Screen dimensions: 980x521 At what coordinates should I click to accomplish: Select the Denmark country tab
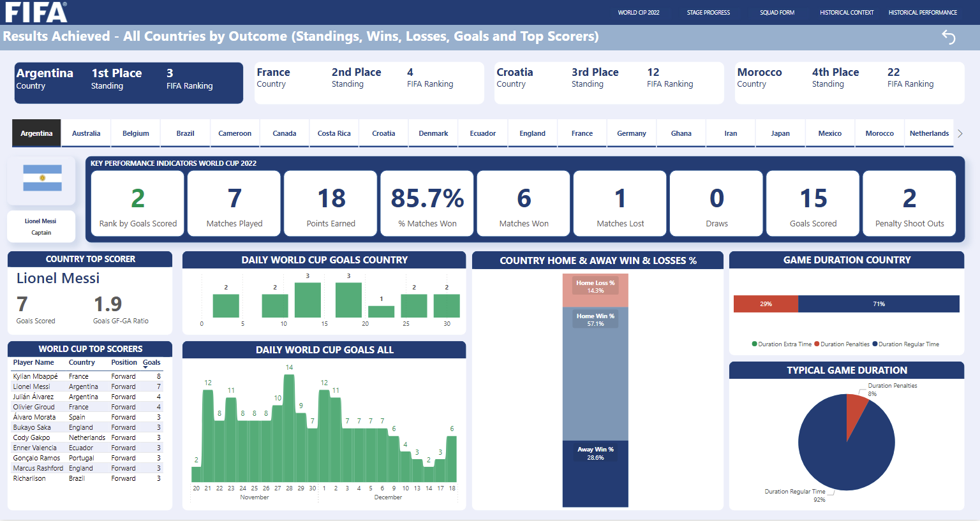(x=433, y=133)
